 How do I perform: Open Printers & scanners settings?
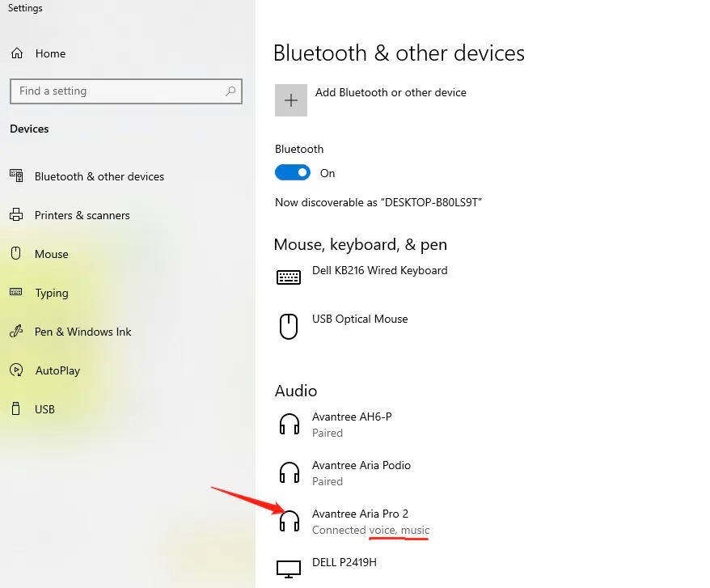(x=82, y=215)
